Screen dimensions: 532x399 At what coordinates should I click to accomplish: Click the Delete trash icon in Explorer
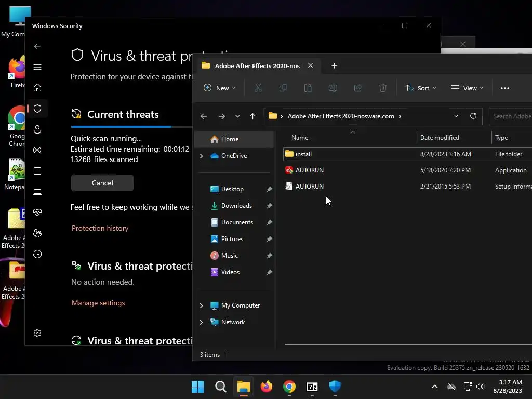coord(383,88)
